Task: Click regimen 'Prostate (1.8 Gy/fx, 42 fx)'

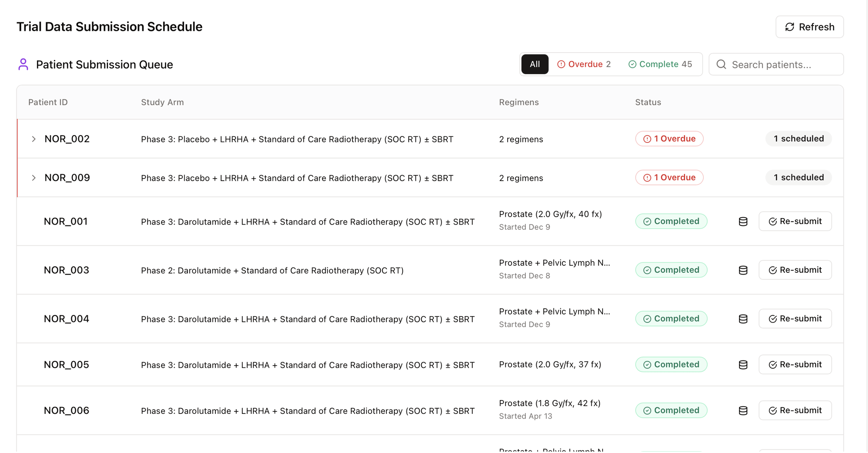Action: (x=550, y=403)
